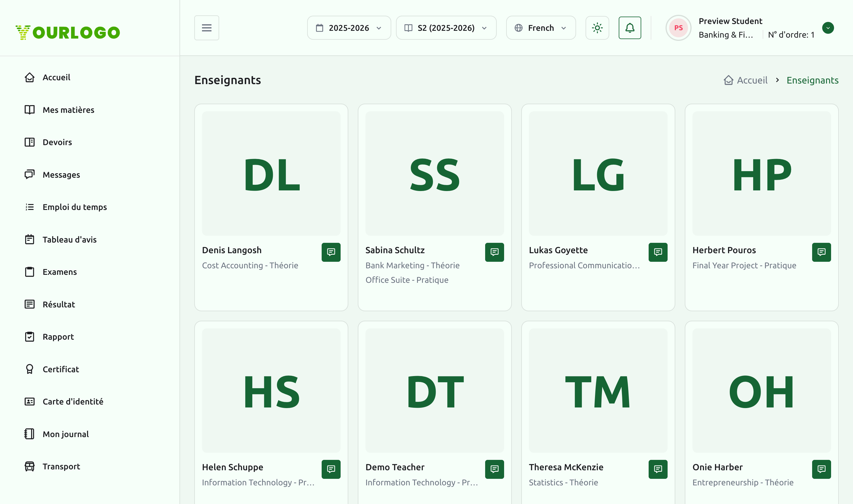Click Onie Harber's message icon
The height and width of the screenshot is (504, 853).
(821, 469)
